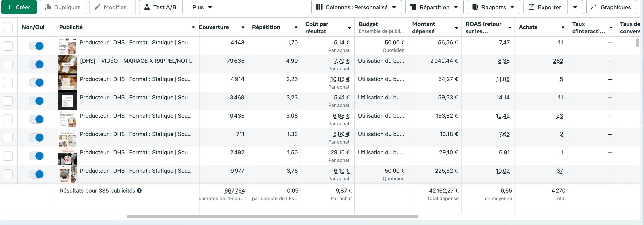Click the 262 Achats value link
644x225 pixels.
pos(558,61)
